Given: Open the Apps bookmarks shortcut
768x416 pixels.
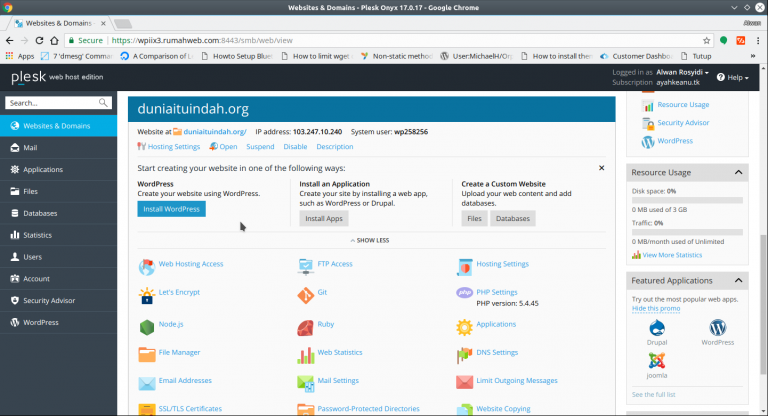Looking at the screenshot, I should [20, 56].
